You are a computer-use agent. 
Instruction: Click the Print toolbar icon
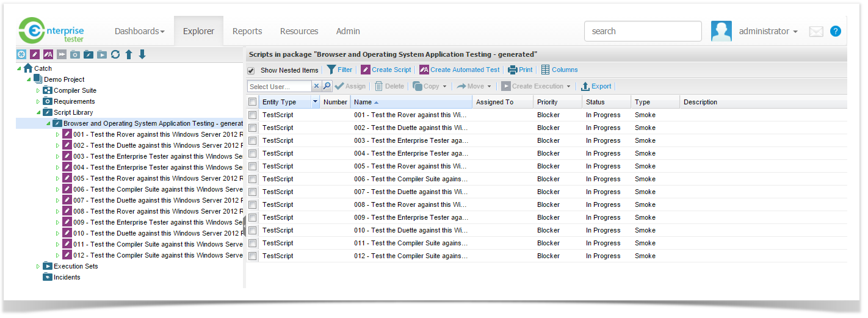click(520, 70)
